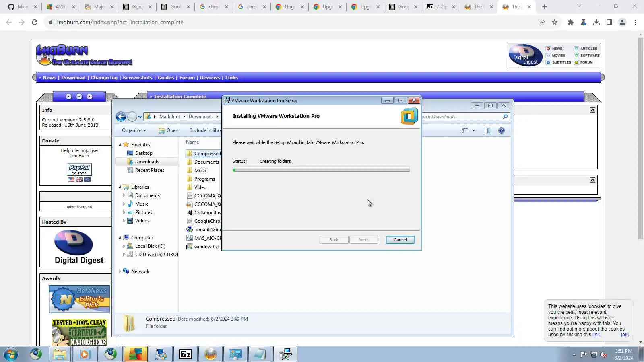
Task: Select the idman642bu installer file
Action: click(204, 230)
